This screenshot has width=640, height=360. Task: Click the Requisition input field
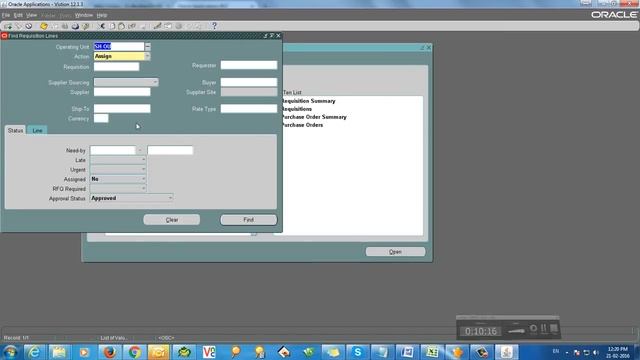pyautogui.click(x=116, y=67)
